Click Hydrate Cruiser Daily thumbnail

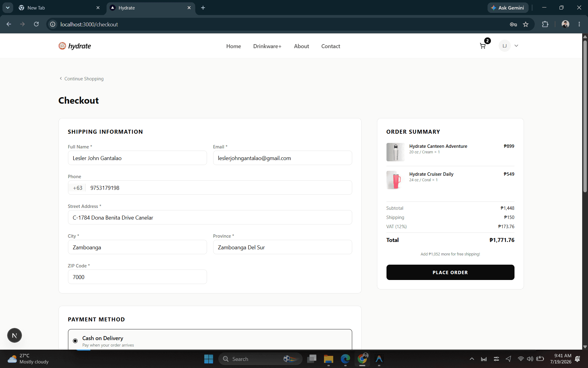coord(395,180)
